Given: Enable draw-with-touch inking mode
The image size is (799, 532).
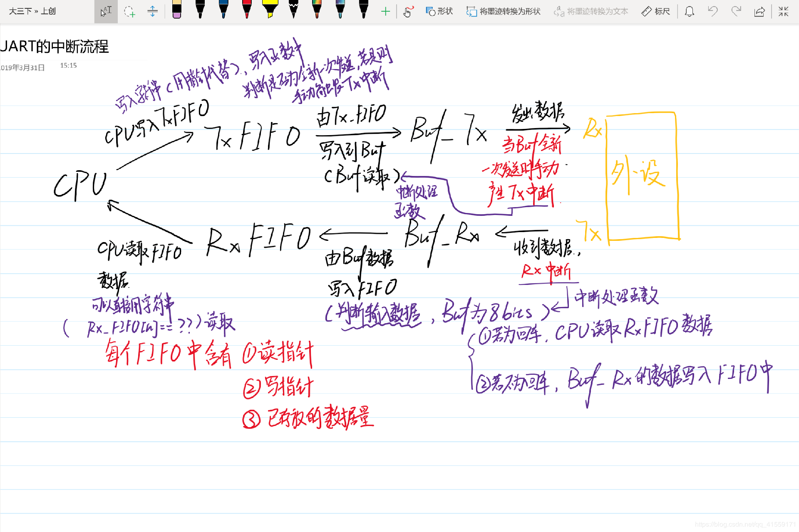Looking at the screenshot, I should pos(407,11).
